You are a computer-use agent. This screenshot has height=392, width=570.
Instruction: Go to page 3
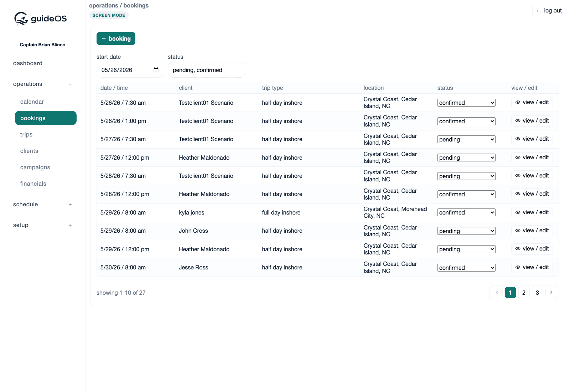pyautogui.click(x=537, y=293)
